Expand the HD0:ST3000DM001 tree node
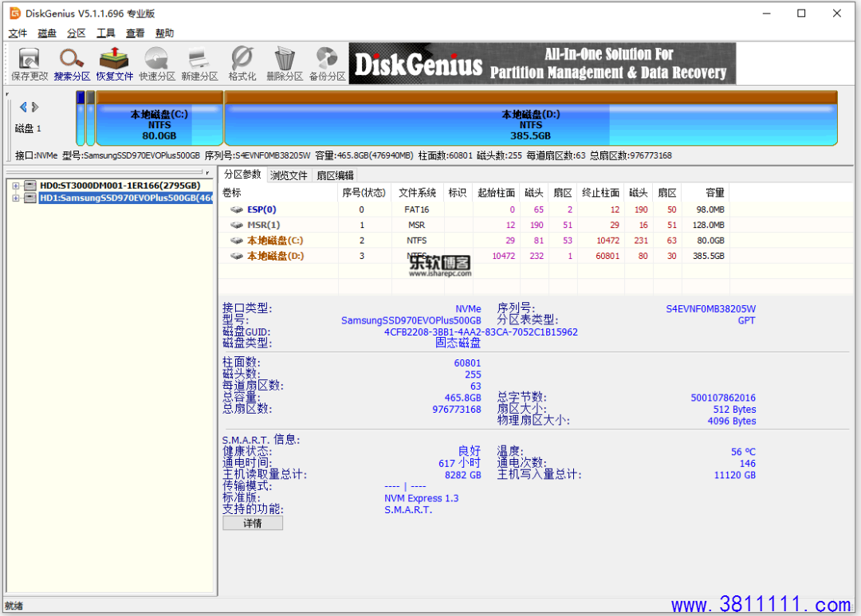 (15, 186)
